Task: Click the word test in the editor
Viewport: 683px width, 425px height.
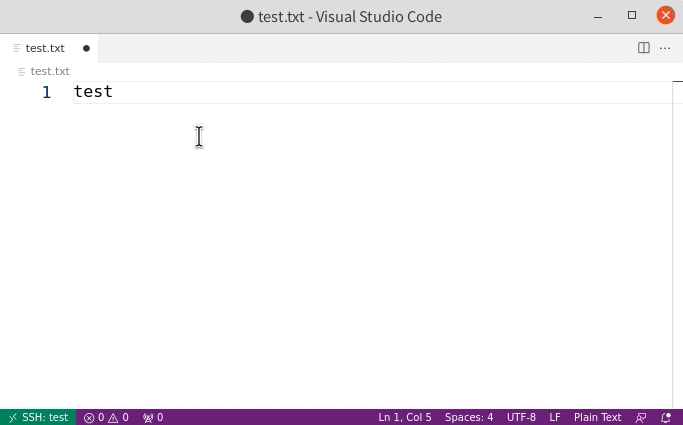Action: 93,92
